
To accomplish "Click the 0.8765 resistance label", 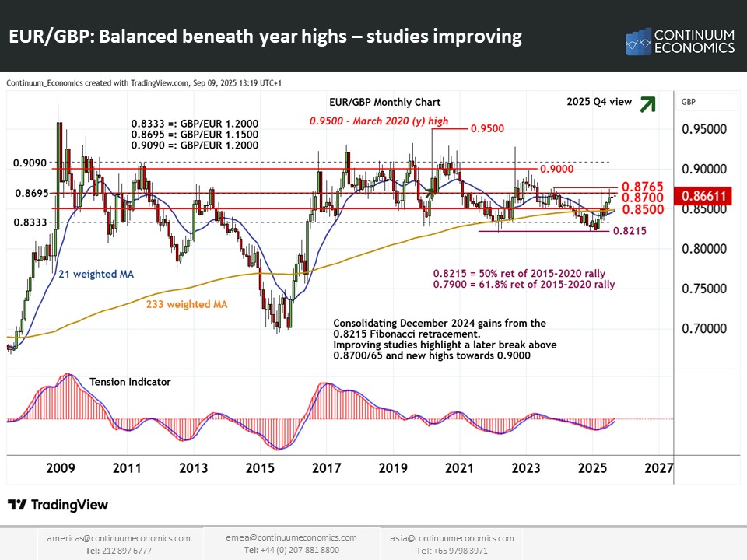I will pos(643,187).
